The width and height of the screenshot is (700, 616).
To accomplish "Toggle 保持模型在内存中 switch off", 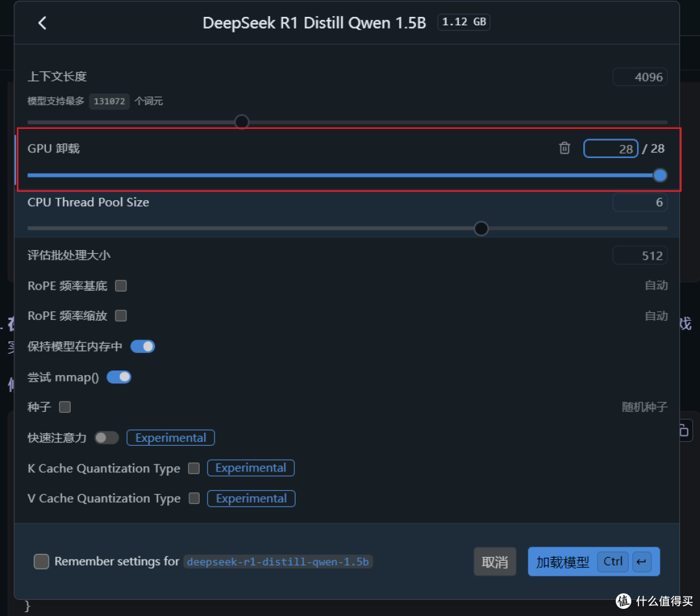I will (x=143, y=347).
